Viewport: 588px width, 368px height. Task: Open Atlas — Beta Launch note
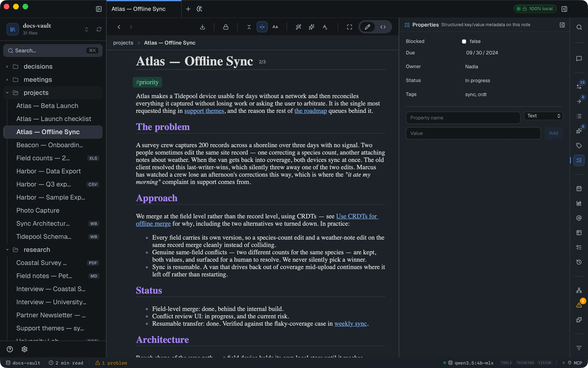[47, 106]
